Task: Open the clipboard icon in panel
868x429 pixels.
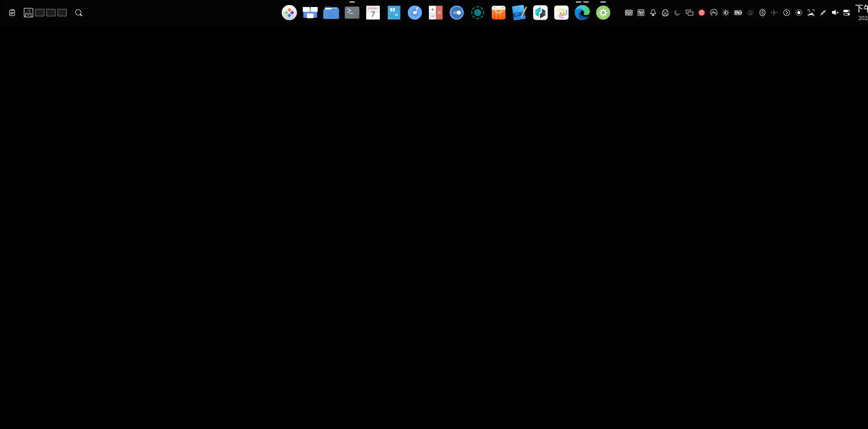Action: pos(12,13)
